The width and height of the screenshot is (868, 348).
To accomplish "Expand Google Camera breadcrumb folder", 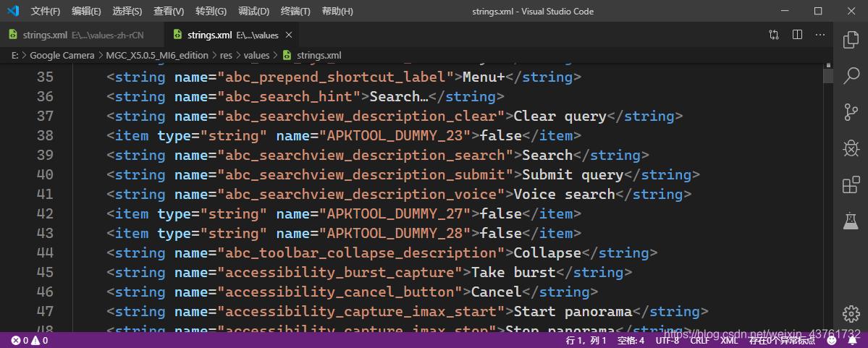I will (x=63, y=55).
